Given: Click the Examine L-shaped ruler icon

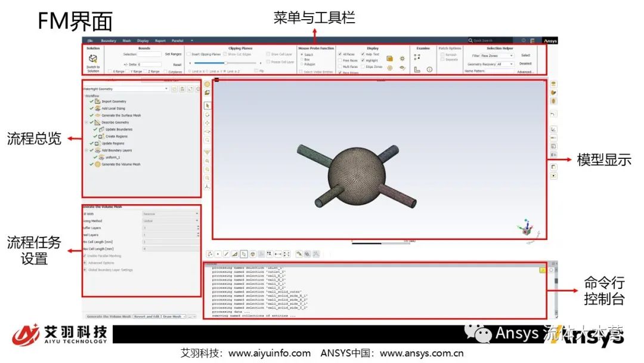Looking at the screenshot, I should click(417, 69).
